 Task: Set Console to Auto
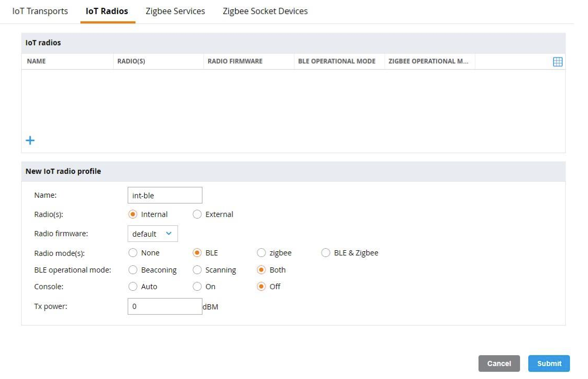(133, 287)
